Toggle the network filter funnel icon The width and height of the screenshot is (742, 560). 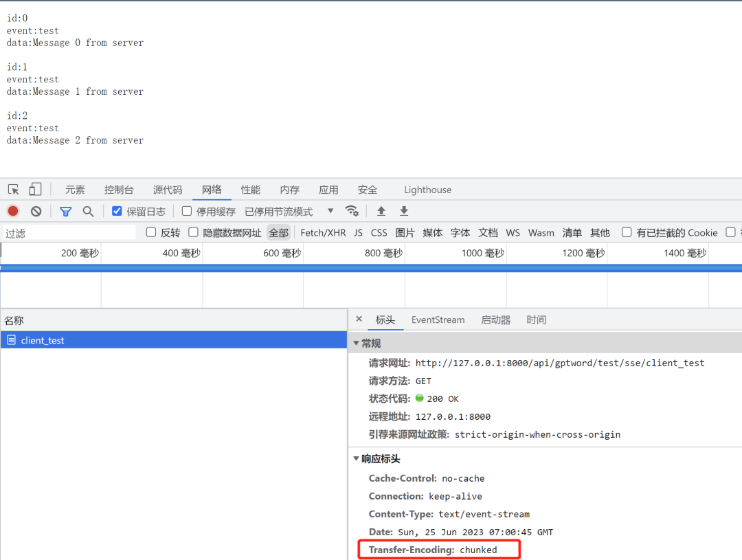(x=66, y=212)
